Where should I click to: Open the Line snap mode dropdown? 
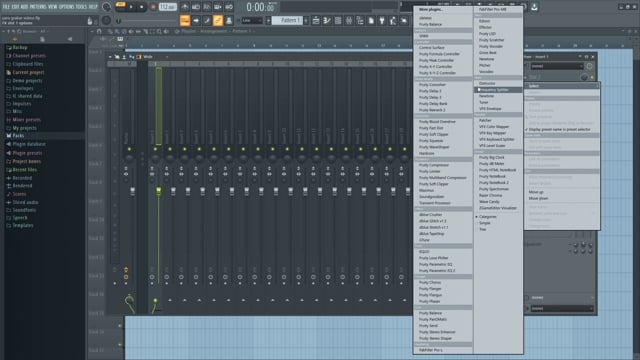[x=251, y=20]
